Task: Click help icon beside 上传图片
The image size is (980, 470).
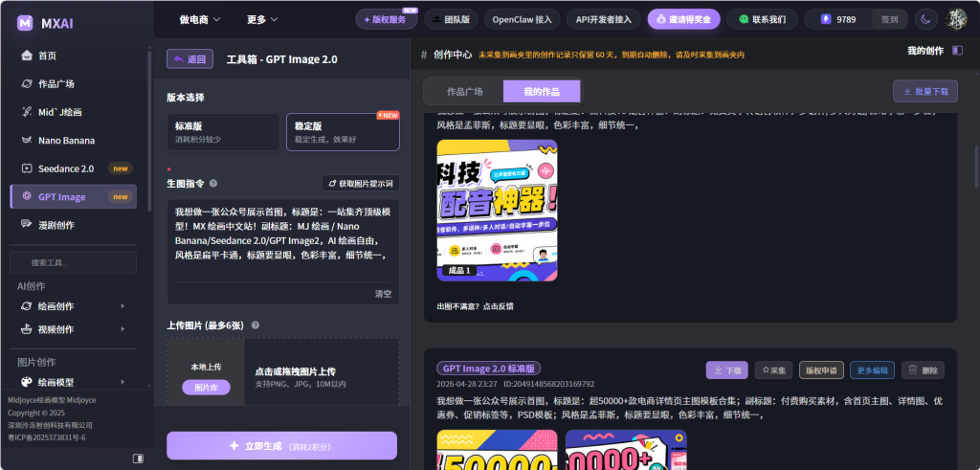Action: 255,325
